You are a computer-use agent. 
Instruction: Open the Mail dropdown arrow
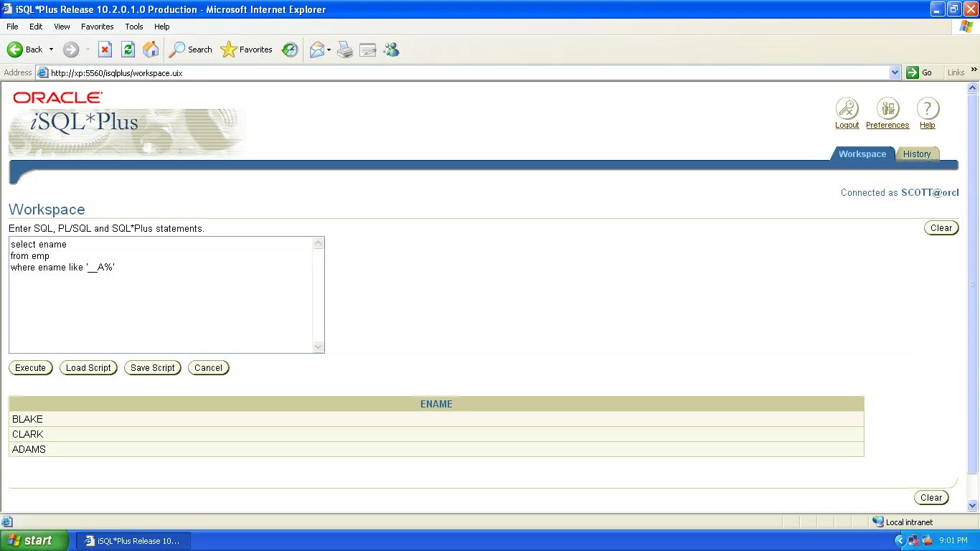click(329, 50)
